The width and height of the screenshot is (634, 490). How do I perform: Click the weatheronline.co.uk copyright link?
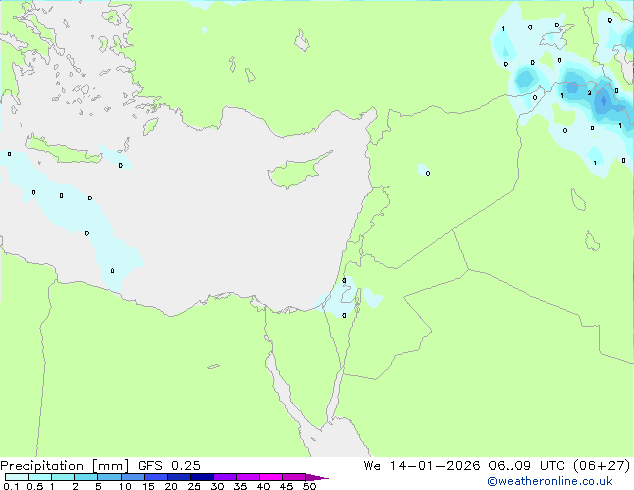550,481
